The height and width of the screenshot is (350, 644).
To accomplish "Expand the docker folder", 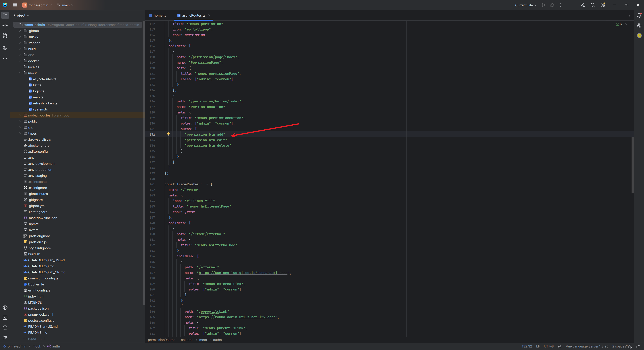I will (20, 61).
